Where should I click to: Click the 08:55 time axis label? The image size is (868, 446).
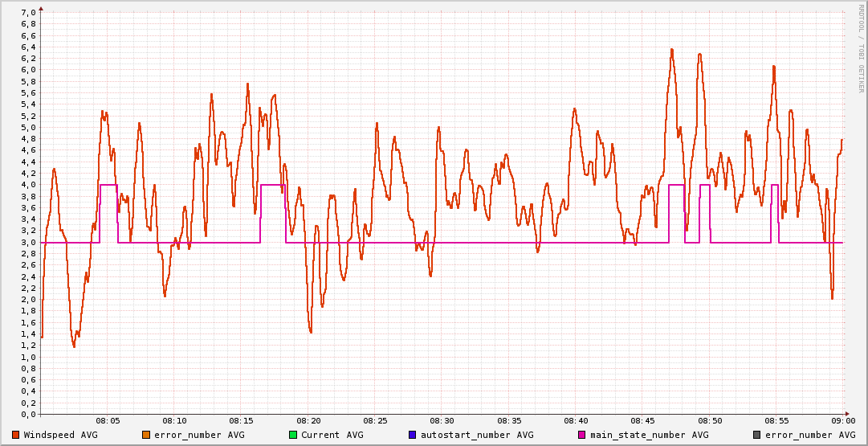tap(776, 420)
